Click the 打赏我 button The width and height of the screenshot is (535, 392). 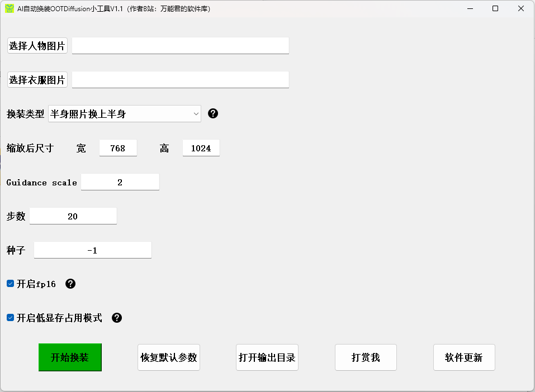coord(366,357)
